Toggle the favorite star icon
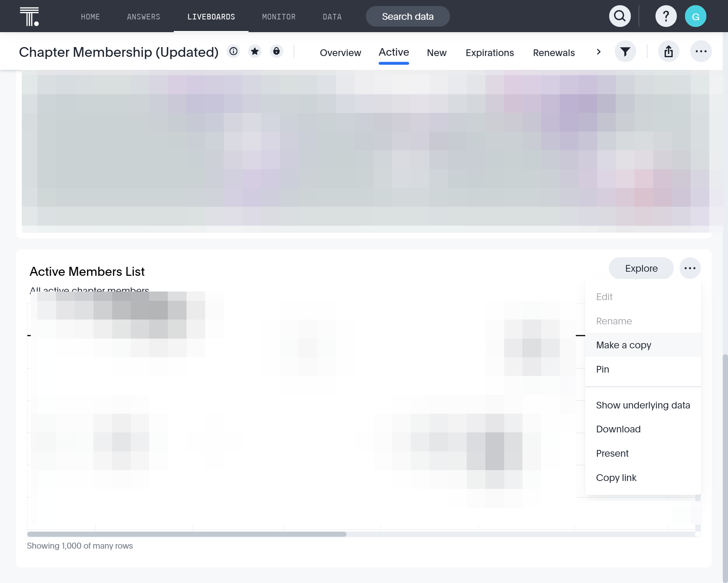This screenshot has width=728, height=583. tap(255, 51)
